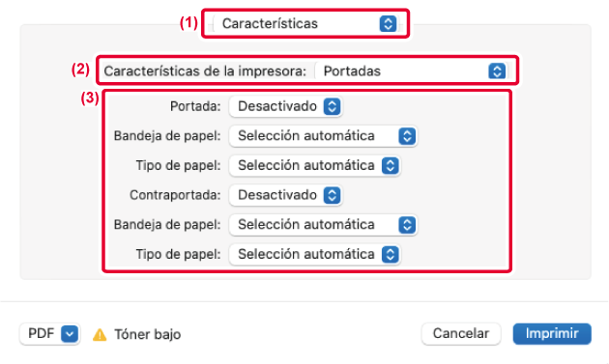
Task: Click the arrows icon on first Tipo de papel
Action: point(391,166)
